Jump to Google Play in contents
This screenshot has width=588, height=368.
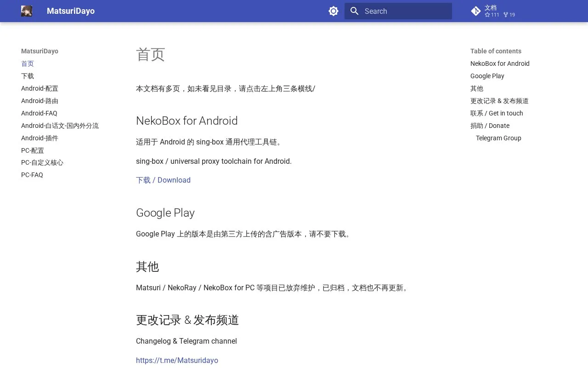487,76
